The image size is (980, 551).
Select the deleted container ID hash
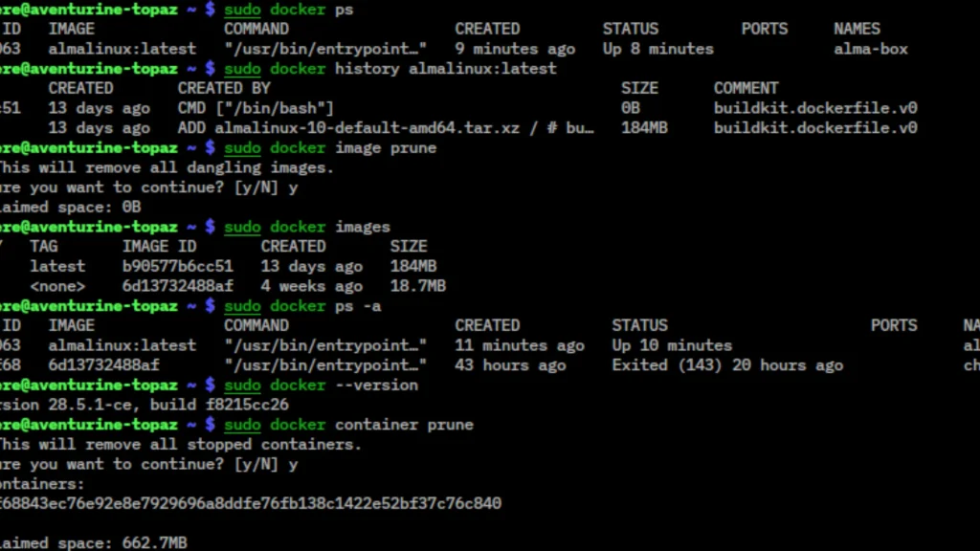(x=251, y=502)
